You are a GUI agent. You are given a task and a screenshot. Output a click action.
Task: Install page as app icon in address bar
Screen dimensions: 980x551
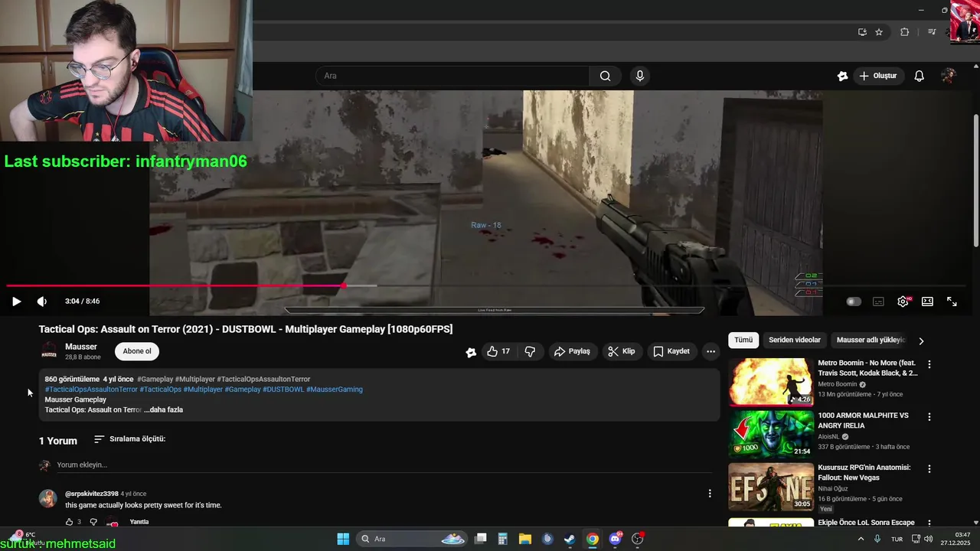click(862, 32)
